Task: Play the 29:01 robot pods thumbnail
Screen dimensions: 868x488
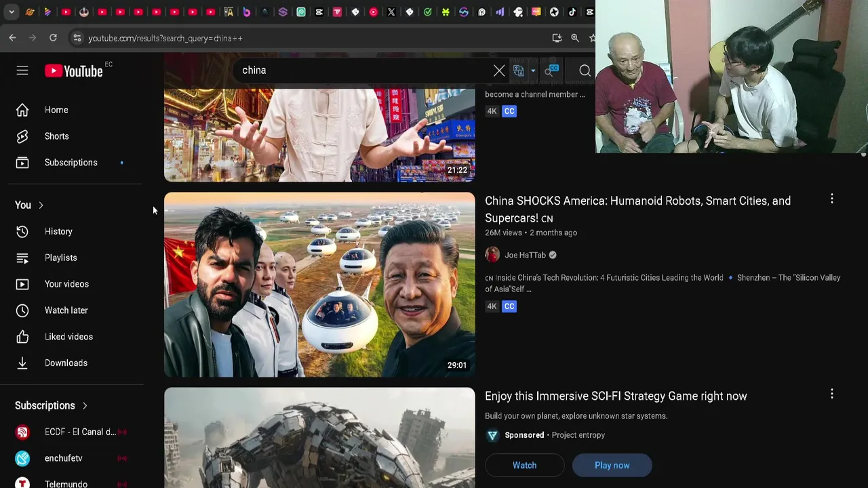Action: pos(319,285)
